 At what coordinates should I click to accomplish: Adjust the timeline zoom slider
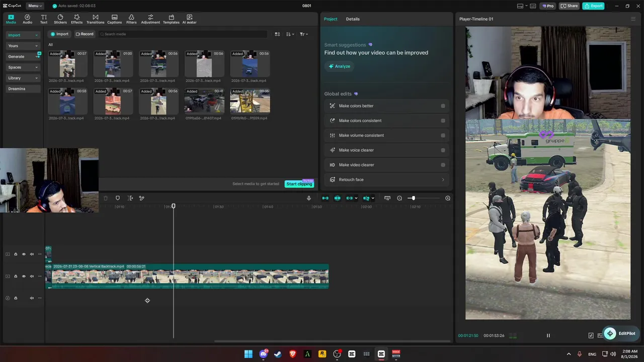[413, 198]
